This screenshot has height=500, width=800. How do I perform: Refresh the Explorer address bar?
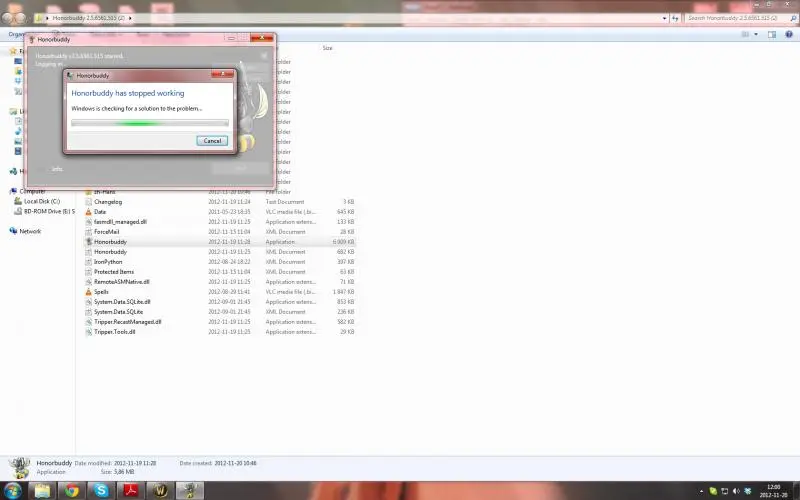coord(675,18)
